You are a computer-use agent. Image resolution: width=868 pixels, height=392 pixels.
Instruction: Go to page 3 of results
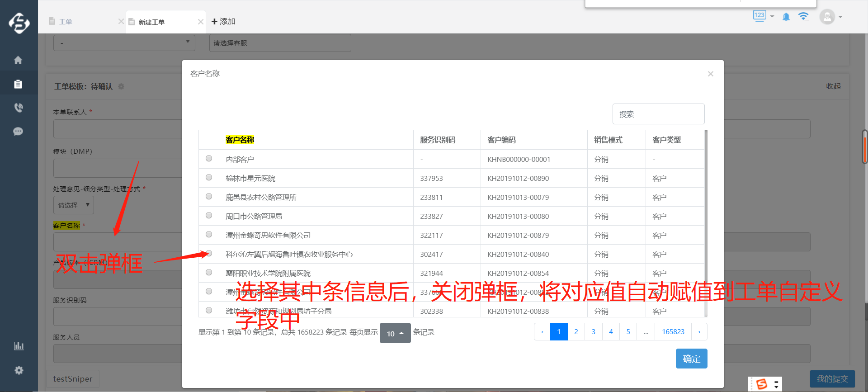pos(593,332)
